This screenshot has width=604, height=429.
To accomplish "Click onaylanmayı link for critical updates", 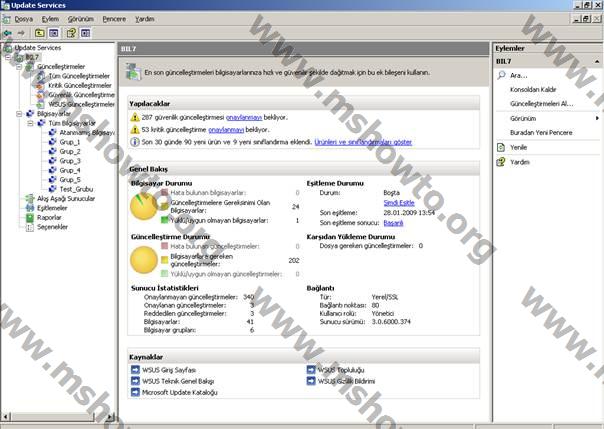I will [226, 130].
